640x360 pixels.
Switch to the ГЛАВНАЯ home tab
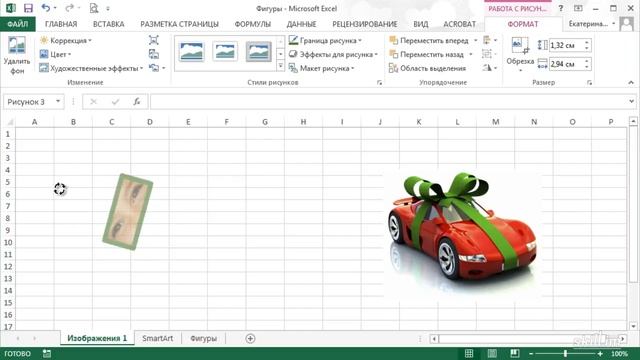[61, 24]
